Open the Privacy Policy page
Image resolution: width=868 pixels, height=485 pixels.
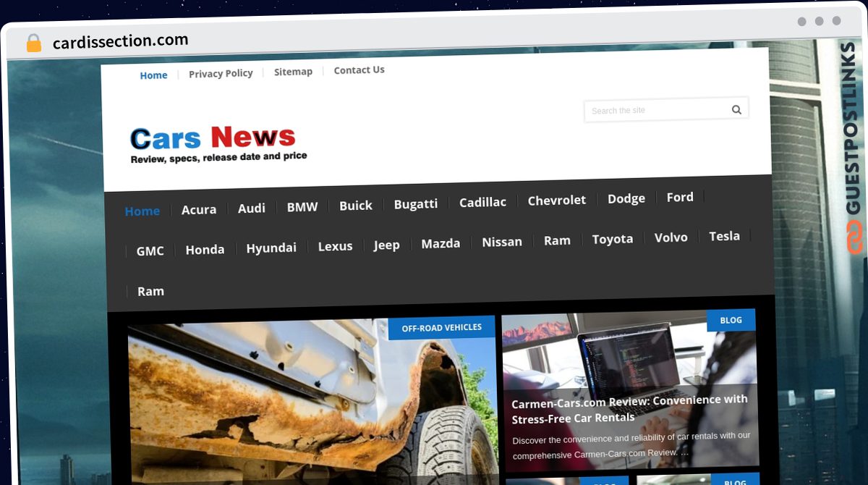[221, 73]
